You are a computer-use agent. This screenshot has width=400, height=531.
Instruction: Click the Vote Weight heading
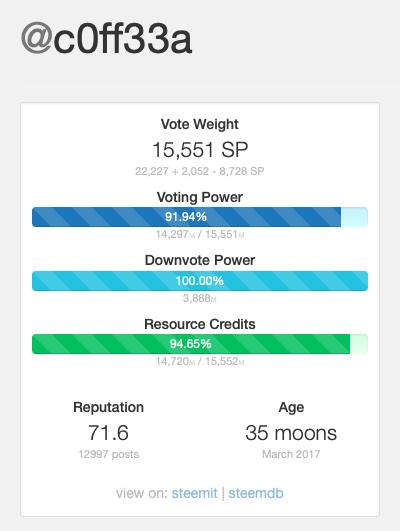tap(199, 124)
